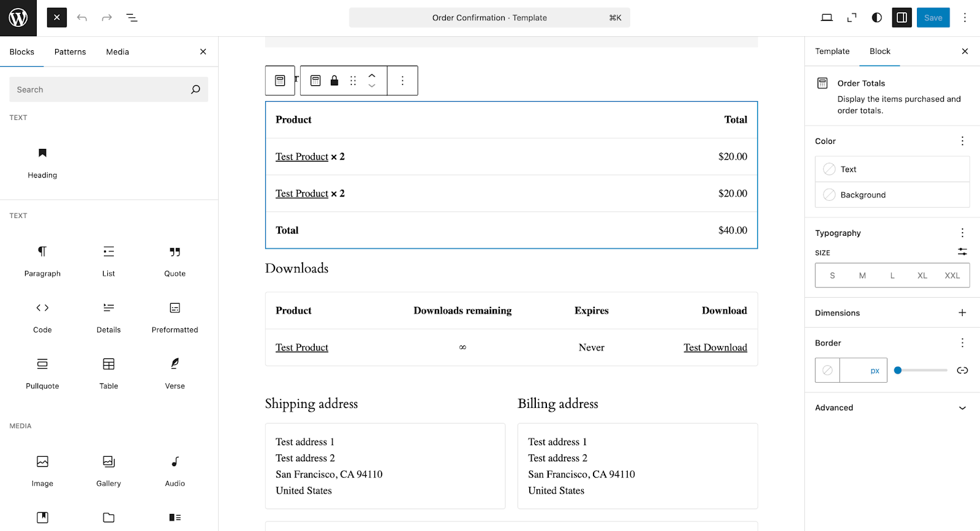Open the Test Download link
980x531 pixels.
(x=715, y=348)
